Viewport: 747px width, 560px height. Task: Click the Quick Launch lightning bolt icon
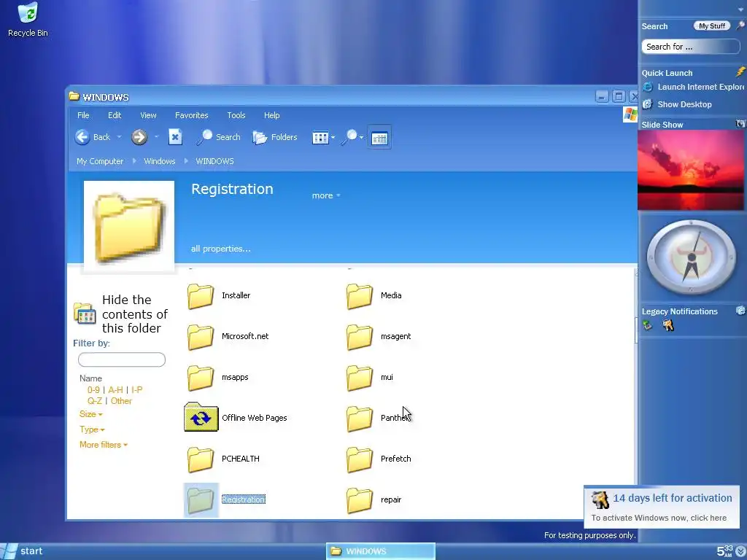(740, 72)
